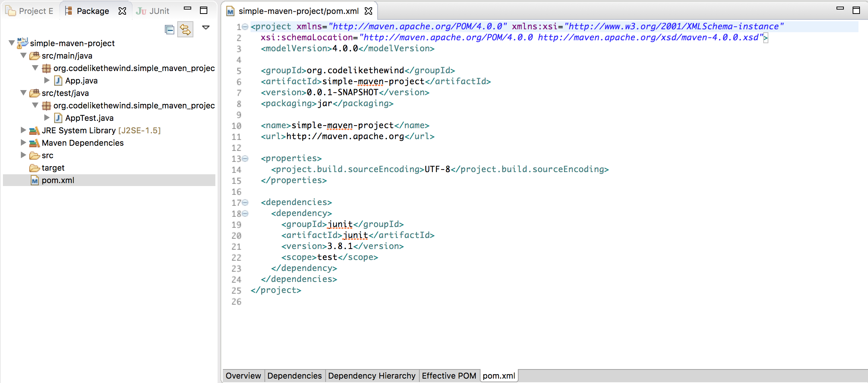Click the src folder icon
868x383 pixels.
(34, 156)
